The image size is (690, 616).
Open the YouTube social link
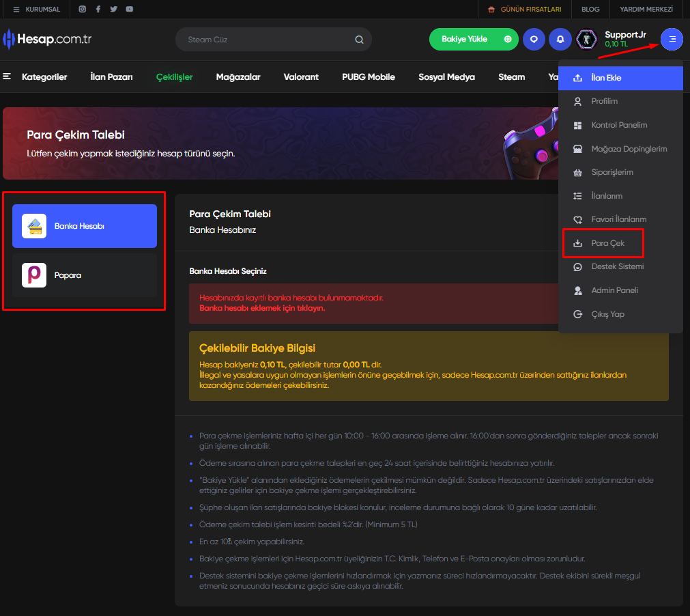coord(130,10)
